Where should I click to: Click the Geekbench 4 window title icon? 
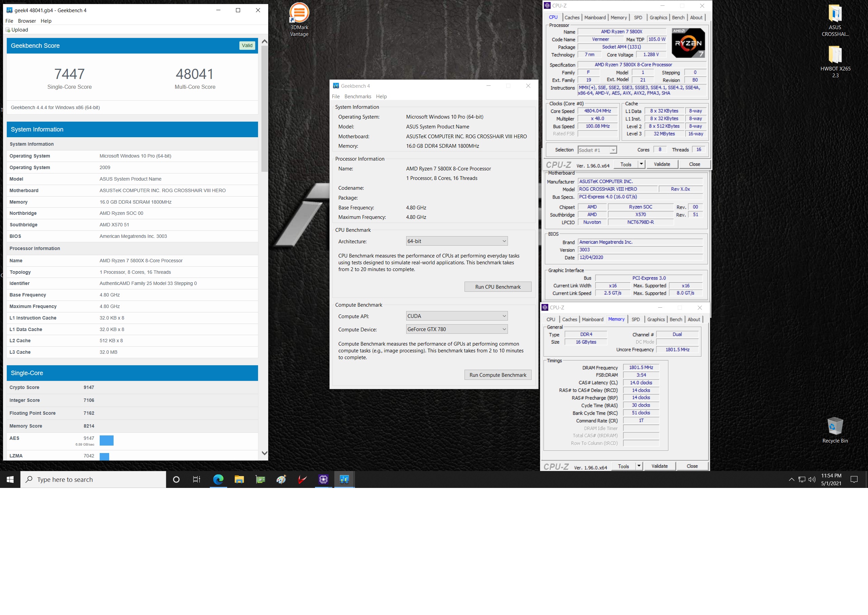point(336,86)
